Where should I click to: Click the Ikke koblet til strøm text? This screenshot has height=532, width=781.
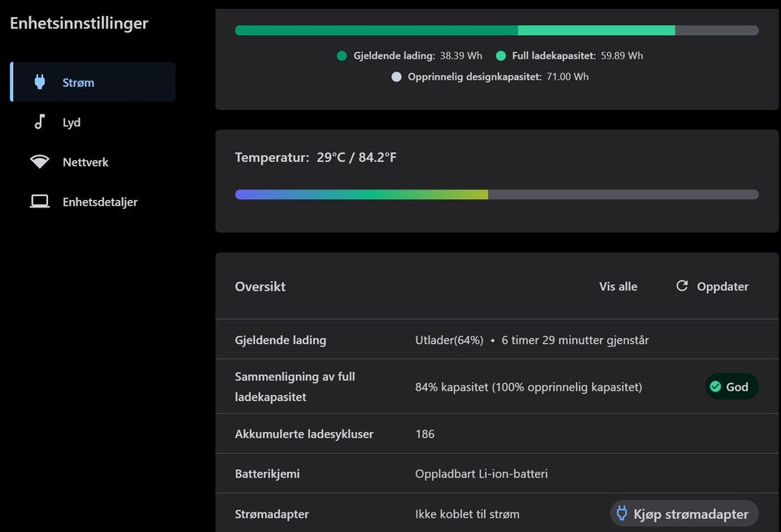(x=467, y=514)
